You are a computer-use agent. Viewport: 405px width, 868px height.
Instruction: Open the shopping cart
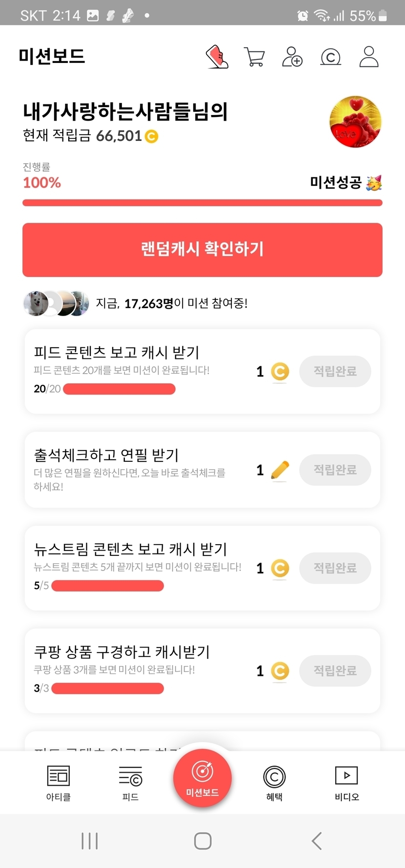click(254, 57)
